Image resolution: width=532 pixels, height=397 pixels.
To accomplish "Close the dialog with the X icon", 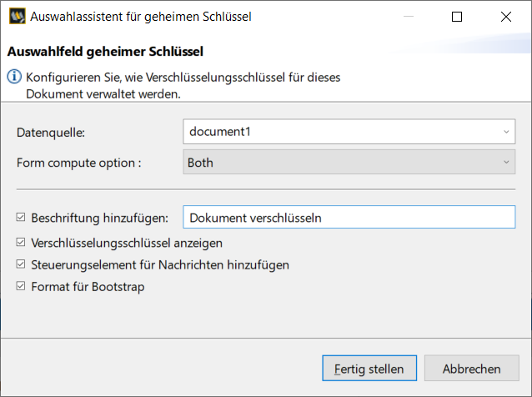I will tap(506, 17).
